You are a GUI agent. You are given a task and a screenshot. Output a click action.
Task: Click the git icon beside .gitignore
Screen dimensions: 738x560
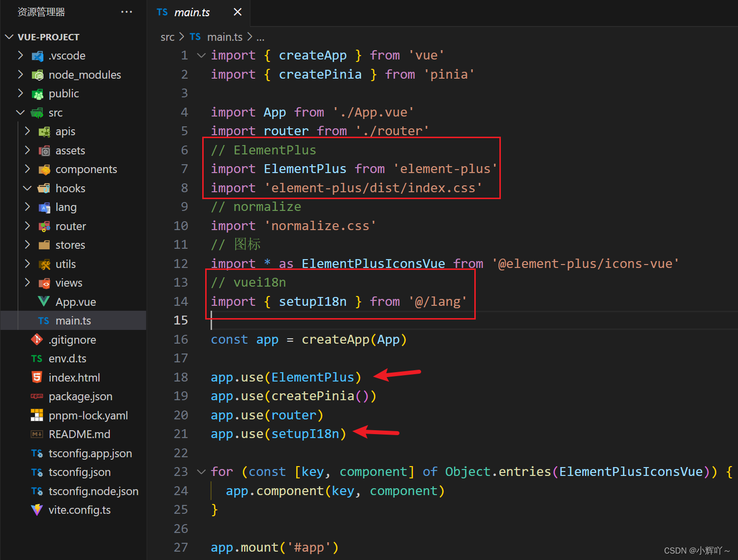(x=37, y=339)
